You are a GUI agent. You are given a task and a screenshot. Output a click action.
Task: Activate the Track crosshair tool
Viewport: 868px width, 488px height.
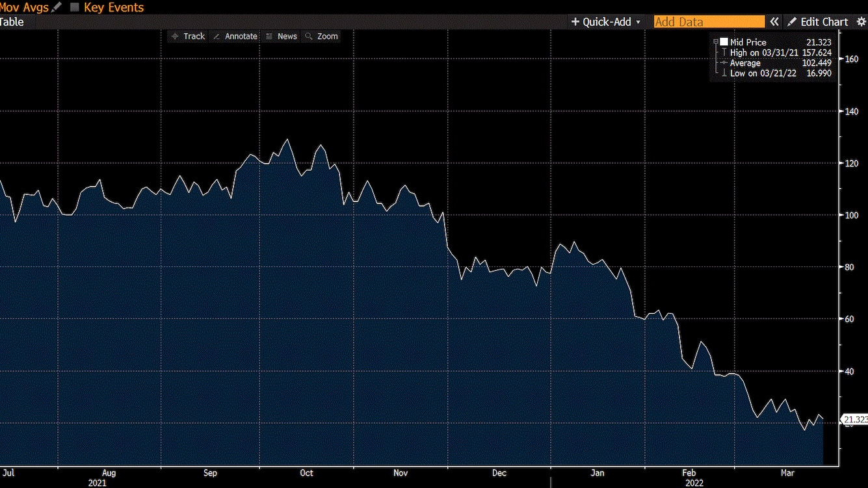(x=188, y=36)
